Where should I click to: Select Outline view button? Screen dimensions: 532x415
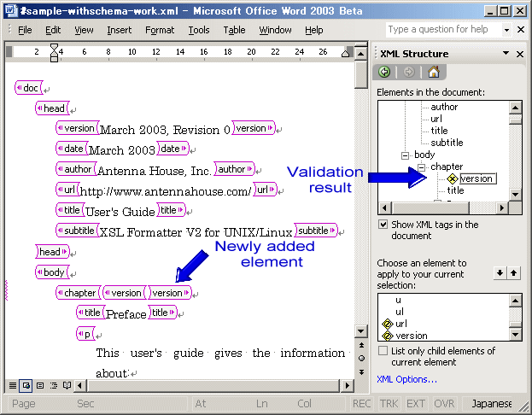pos(54,385)
